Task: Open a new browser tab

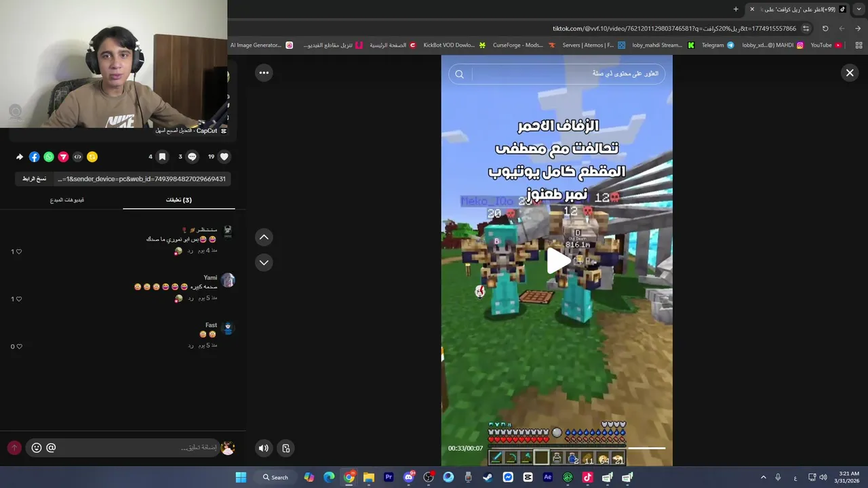Action: pos(736,9)
